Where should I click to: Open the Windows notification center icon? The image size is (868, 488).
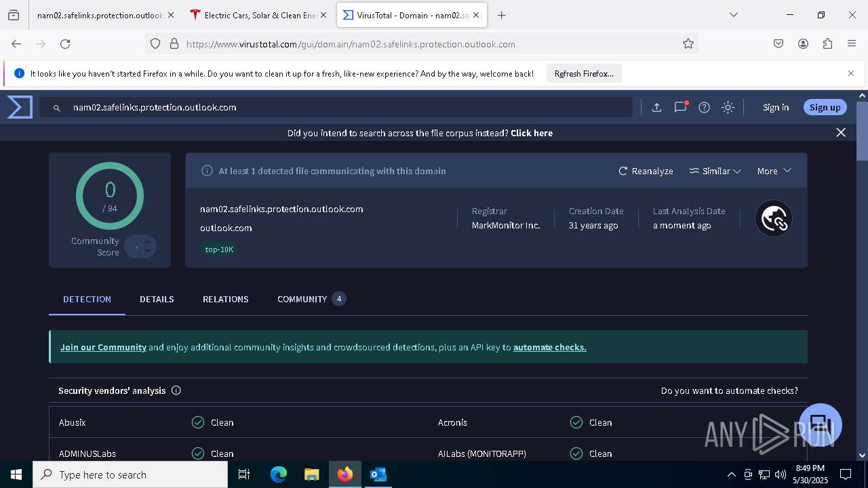pyautogui.click(x=846, y=474)
